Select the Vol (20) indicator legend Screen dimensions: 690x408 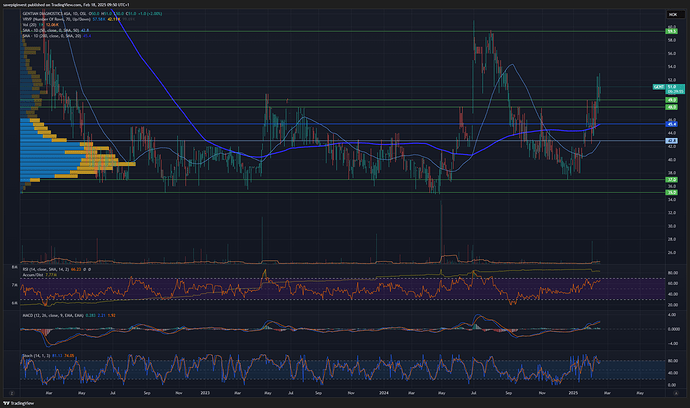tap(40, 25)
